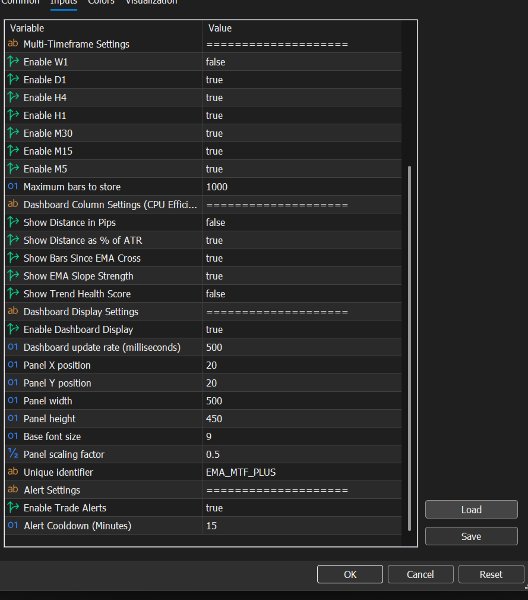
Task: Toggle the false value of Show Trend Health Score
Action: tap(215, 294)
